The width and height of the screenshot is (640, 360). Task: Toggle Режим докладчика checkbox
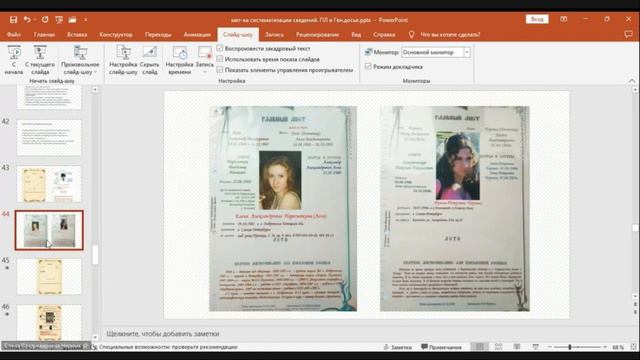[x=368, y=67]
